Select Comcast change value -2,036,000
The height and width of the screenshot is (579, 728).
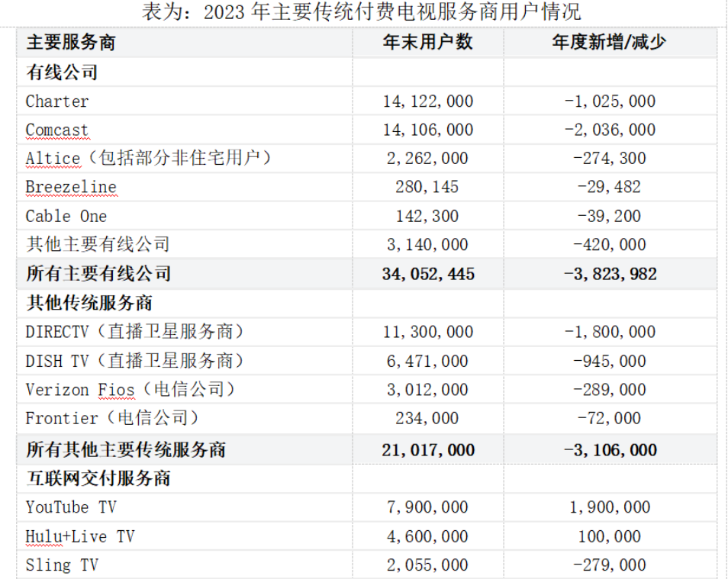[610, 130]
